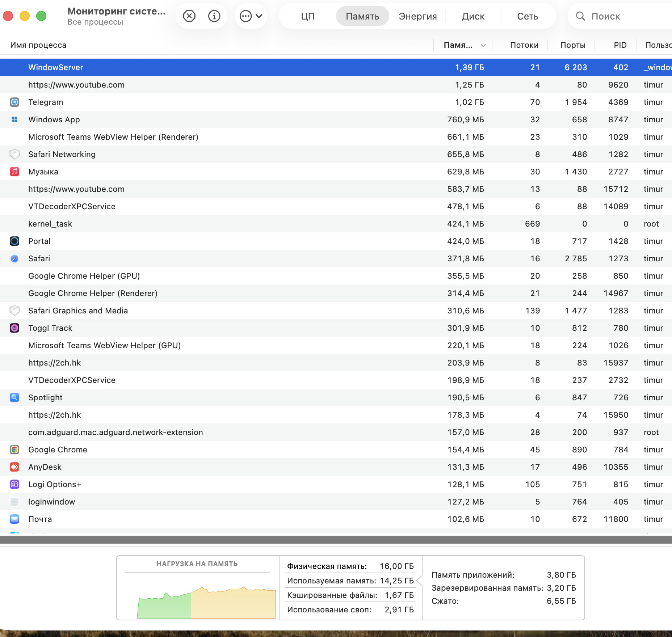Open process info with the (i) icon

click(x=214, y=16)
